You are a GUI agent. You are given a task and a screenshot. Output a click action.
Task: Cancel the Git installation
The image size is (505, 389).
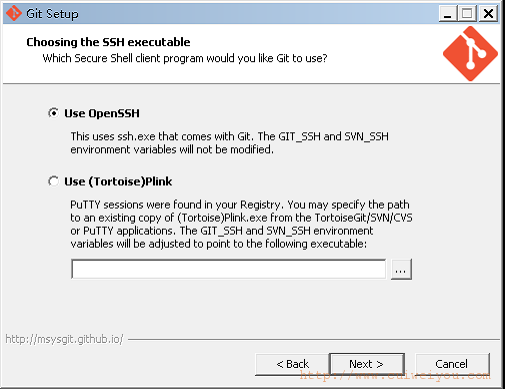point(452,364)
